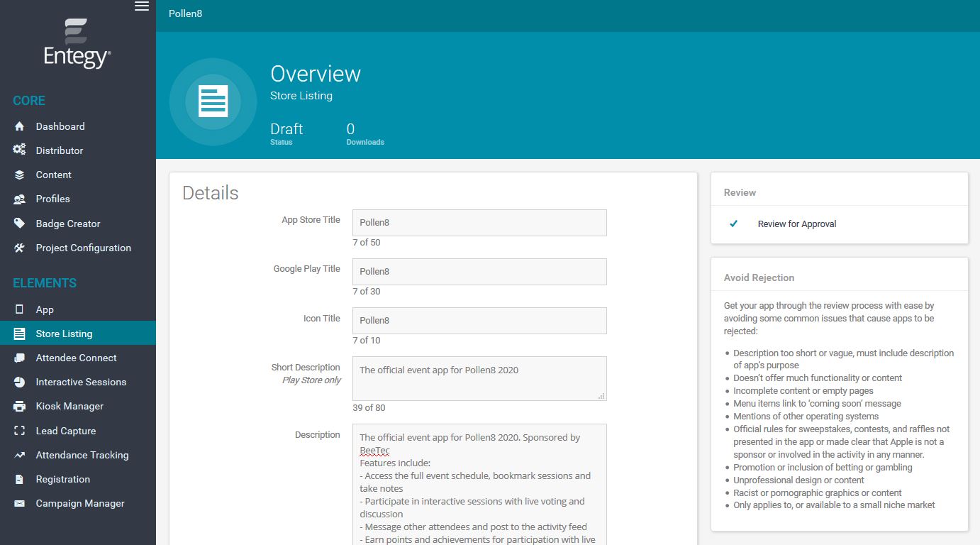This screenshot has height=545, width=980.
Task: Select the Store Listing menu item
Action: 78,334
